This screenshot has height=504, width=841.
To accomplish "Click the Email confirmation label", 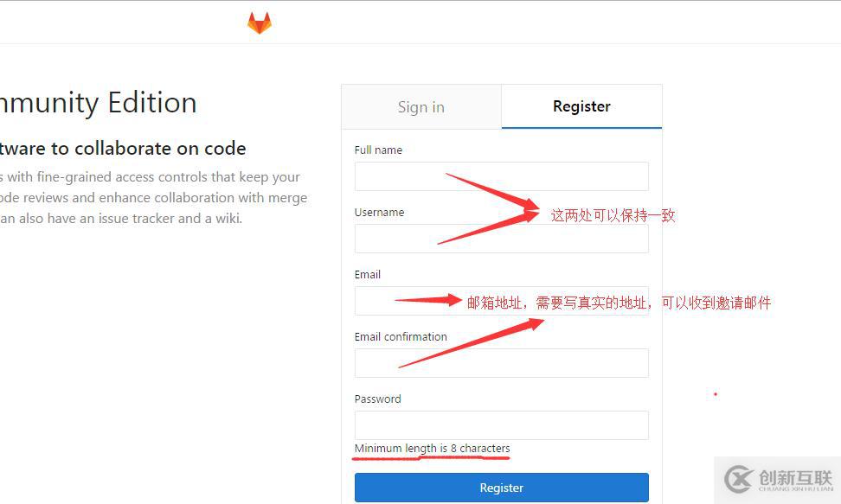I will [x=401, y=336].
